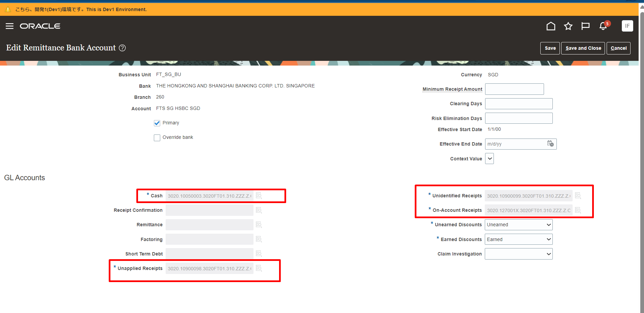Open the navigator hamburger menu
The width and height of the screenshot is (644, 313).
point(9,26)
